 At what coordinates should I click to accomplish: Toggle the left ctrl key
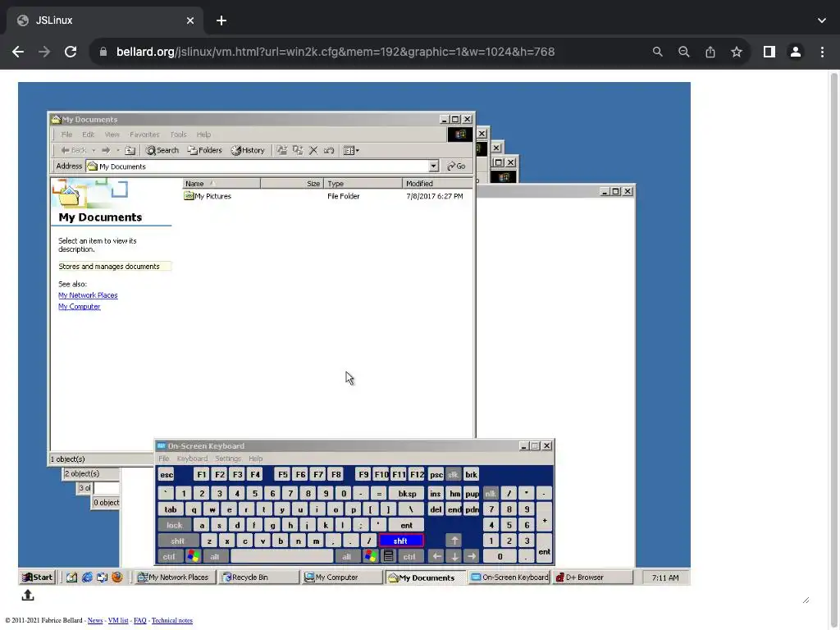[169, 557]
